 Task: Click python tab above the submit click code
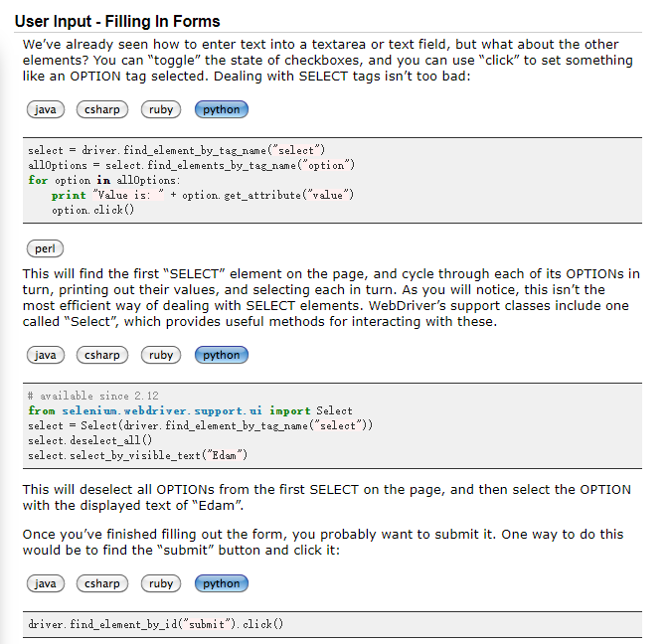pos(222,583)
